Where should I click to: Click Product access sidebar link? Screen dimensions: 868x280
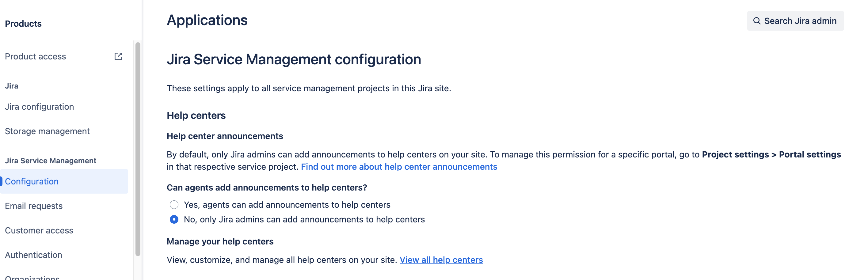pyautogui.click(x=35, y=56)
